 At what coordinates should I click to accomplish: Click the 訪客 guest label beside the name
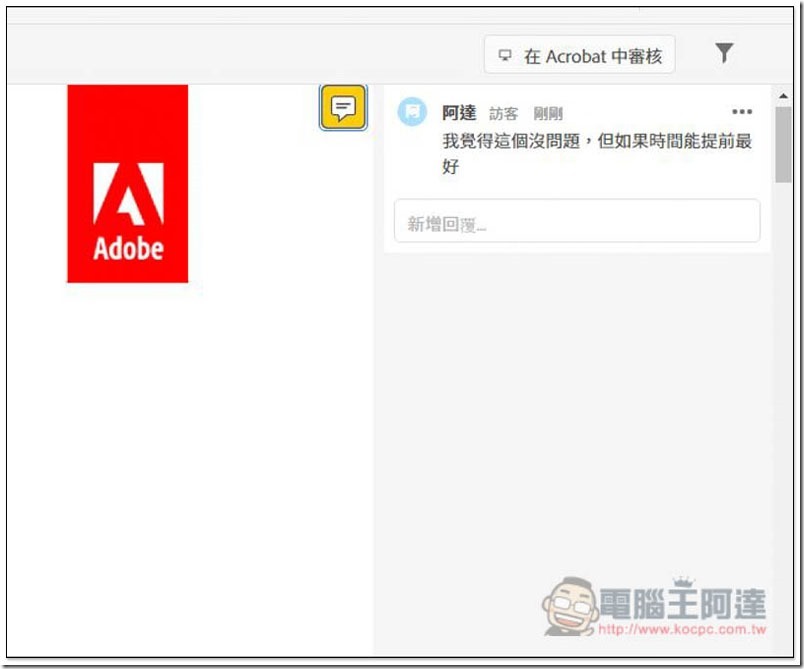point(503,114)
